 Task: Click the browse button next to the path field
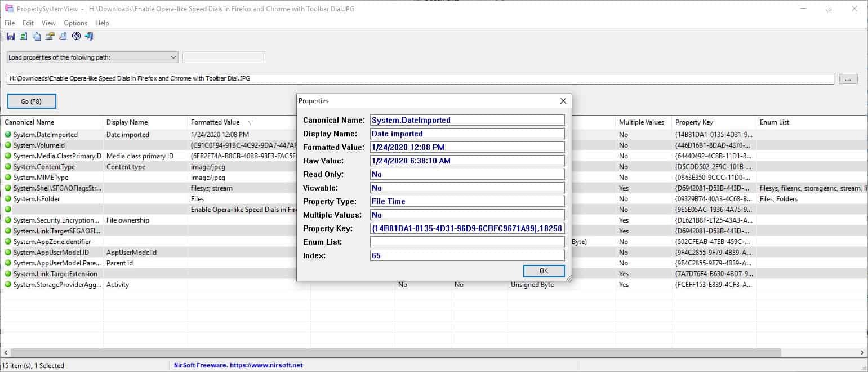click(x=847, y=78)
